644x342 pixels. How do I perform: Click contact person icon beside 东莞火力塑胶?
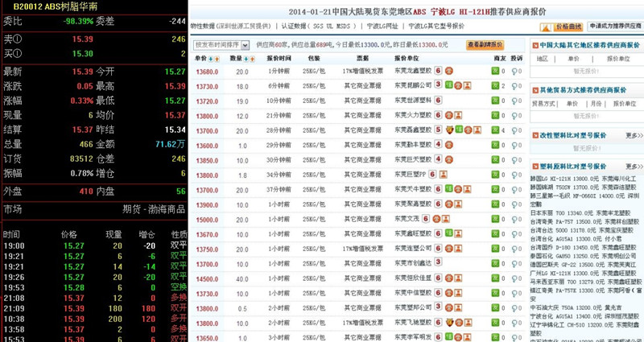[459, 115]
